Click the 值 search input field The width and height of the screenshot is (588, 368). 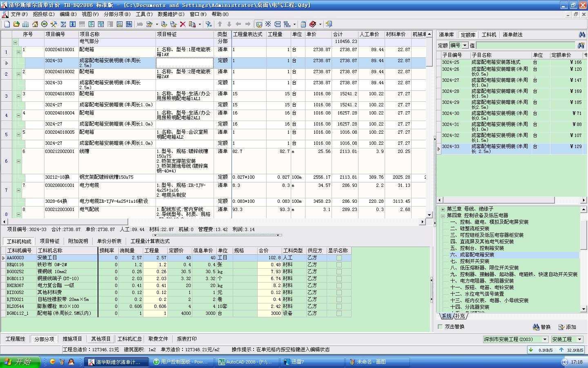click(x=526, y=45)
